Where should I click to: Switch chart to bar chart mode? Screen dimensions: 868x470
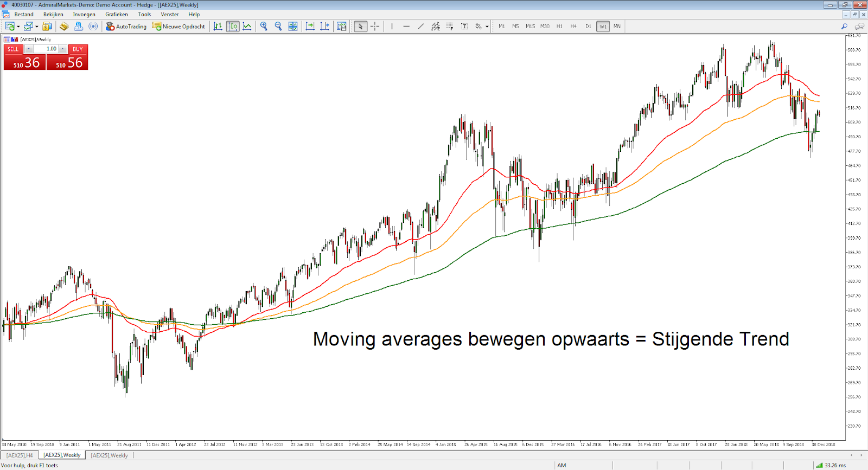(218, 26)
